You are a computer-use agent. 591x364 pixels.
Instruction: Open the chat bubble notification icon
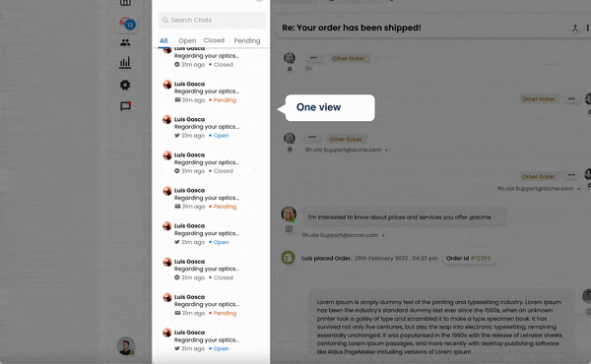[125, 106]
